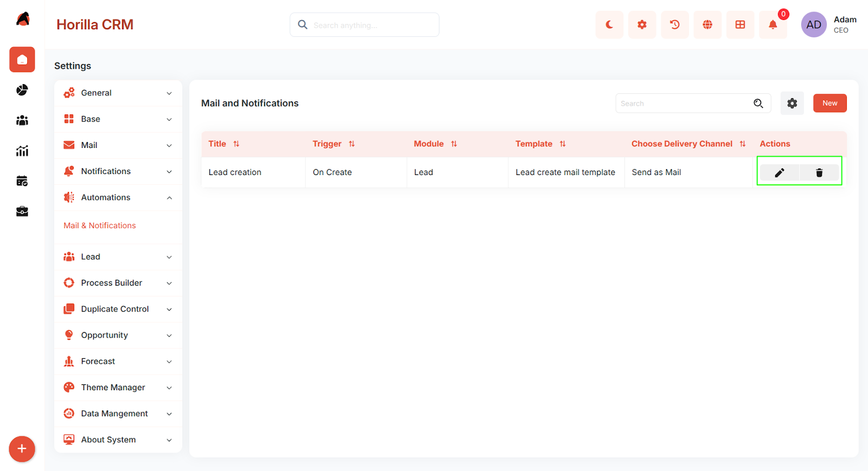Open notifications bell icon
868x471 pixels.
point(773,24)
